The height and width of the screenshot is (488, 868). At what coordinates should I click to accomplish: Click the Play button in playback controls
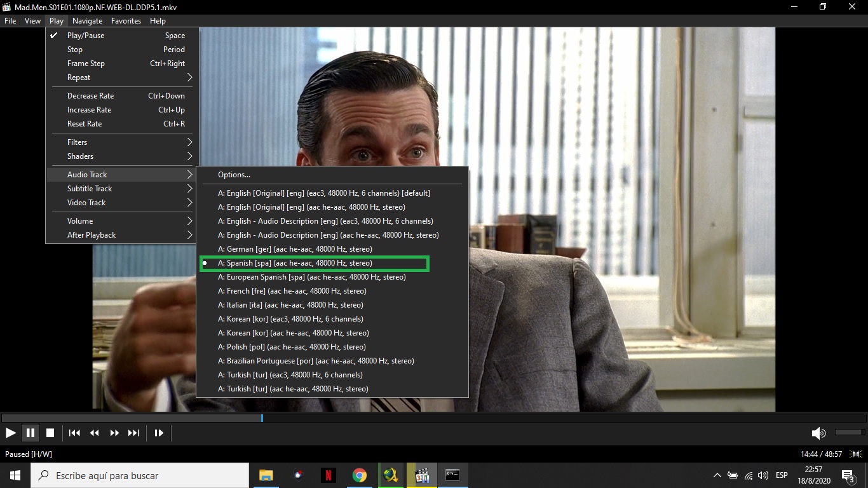(11, 433)
